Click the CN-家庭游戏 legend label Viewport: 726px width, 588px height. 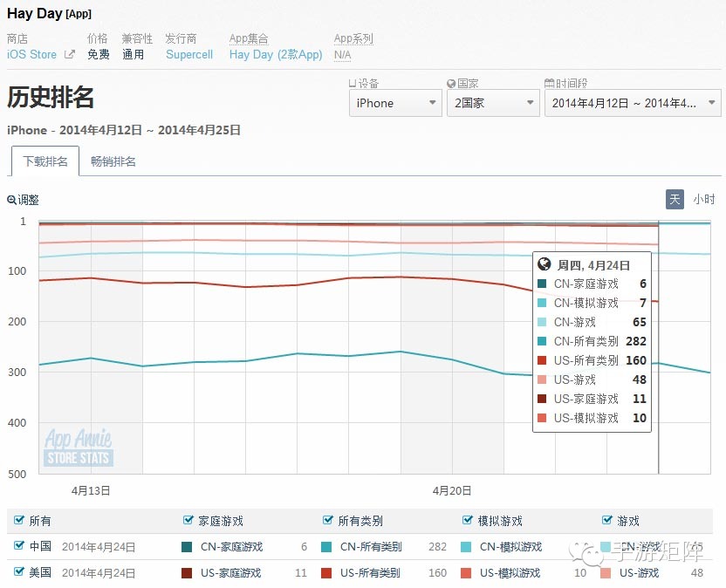pyautogui.click(x=231, y=547)
